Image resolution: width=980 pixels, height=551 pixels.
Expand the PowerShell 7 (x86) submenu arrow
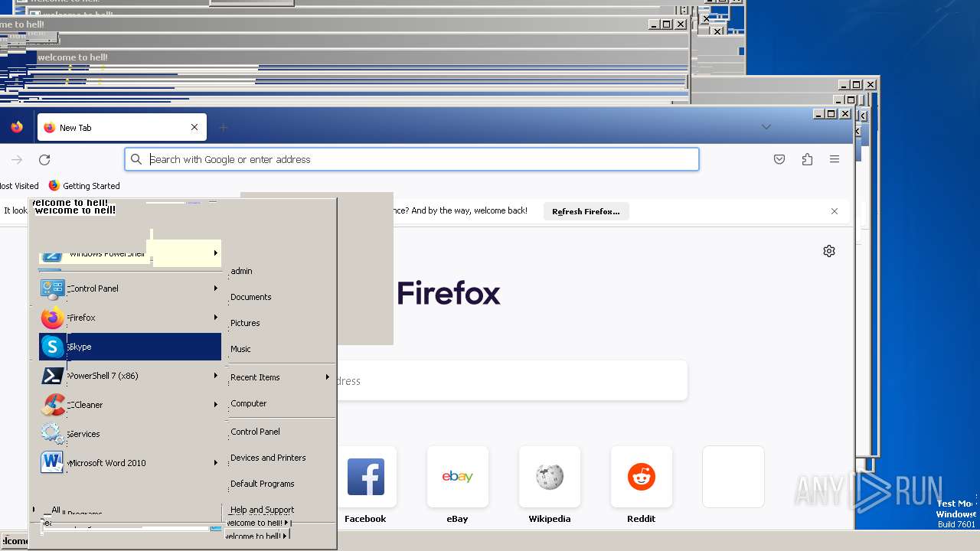(216, 376)
